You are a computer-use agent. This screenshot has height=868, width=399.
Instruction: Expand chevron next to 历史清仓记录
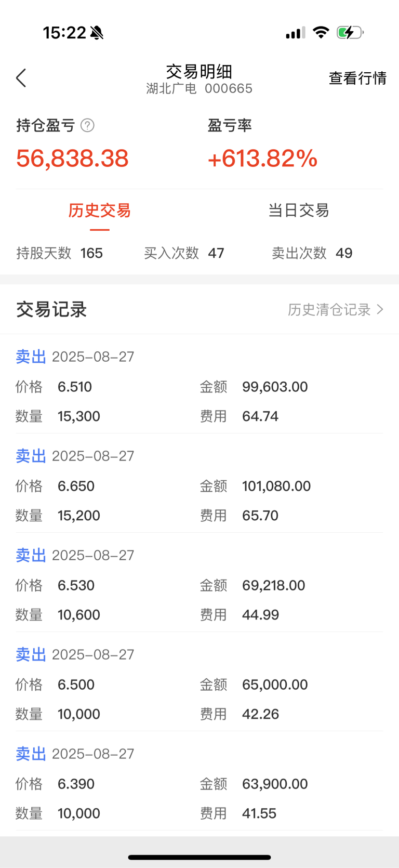click(x=380, y=310)
